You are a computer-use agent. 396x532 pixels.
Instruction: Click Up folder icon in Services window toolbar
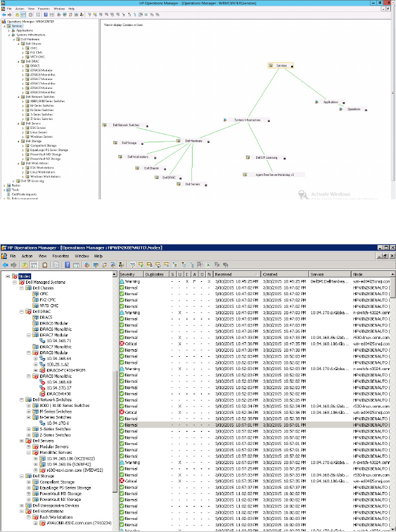click(x=17, y=15)
